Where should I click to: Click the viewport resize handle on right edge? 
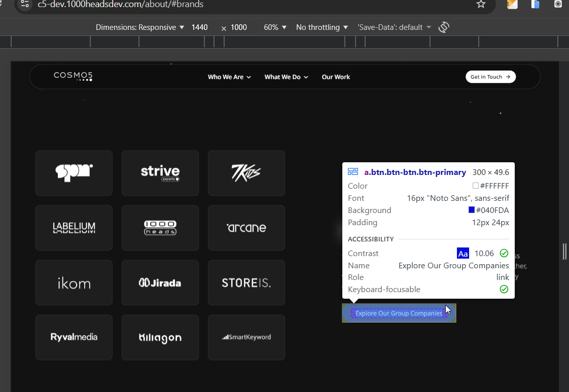click(x=564, y=252)
